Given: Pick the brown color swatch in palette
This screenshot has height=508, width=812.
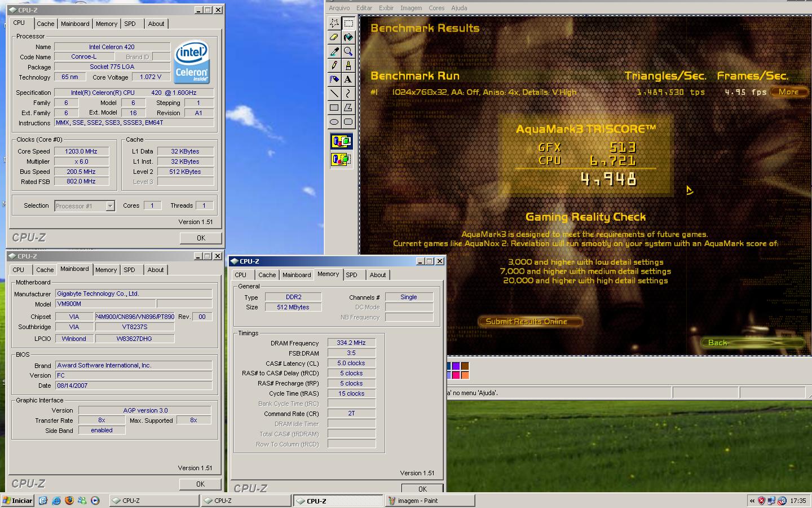Looking at the screenshot, I should (465, 366).
